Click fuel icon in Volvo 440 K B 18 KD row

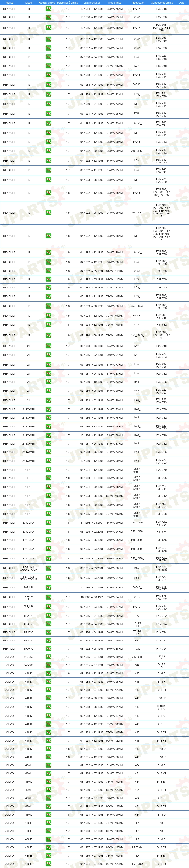pos(49,698)
